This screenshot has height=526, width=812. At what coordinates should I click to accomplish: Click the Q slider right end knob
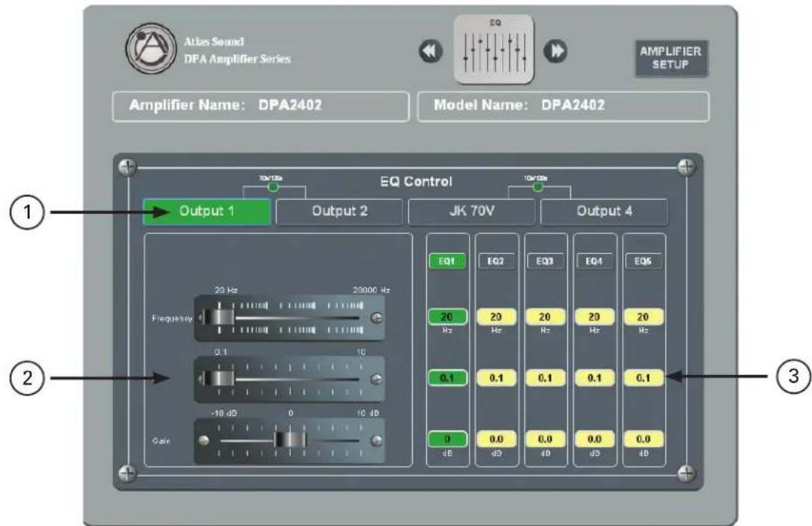click(377, 379)
